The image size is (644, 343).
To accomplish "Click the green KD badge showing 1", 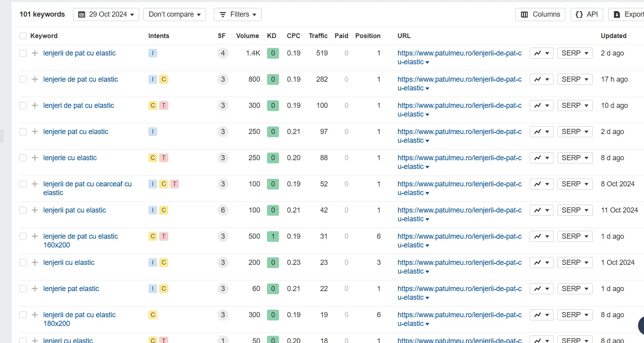I will click(273, 236).
